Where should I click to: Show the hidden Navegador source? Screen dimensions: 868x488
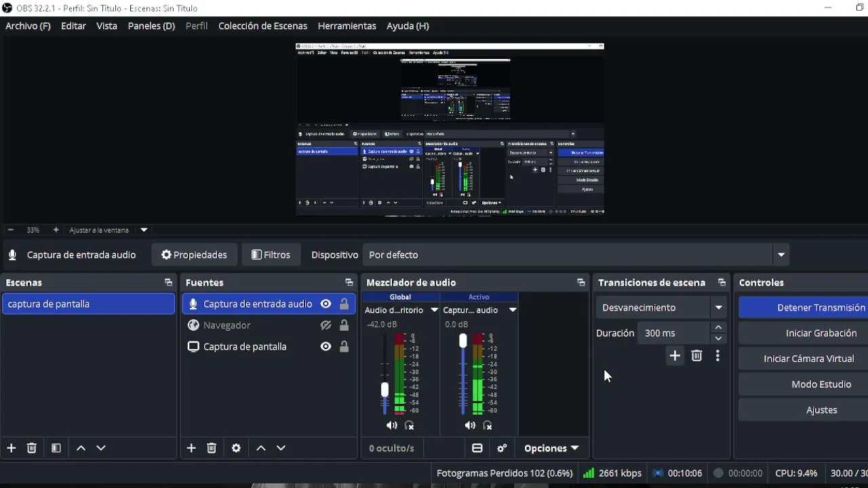325,325
